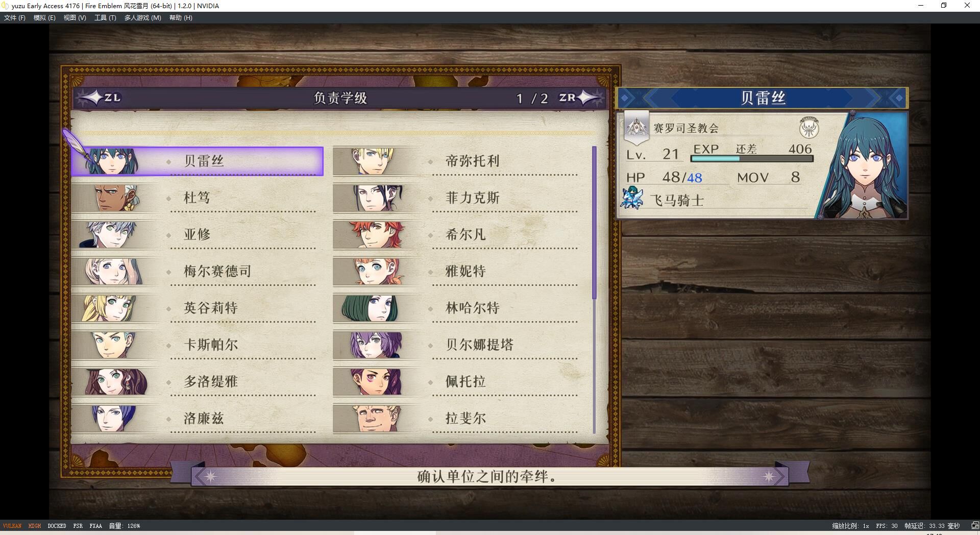The image size is (980, 535).
Task: Toggle the DOCKED mode indicator
Action: coord(57,526)
